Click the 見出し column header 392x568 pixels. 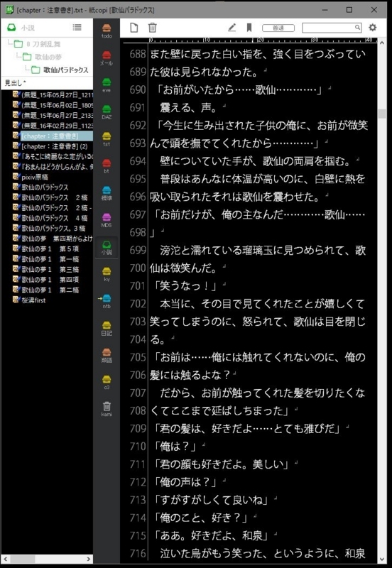tap(46, 83)
